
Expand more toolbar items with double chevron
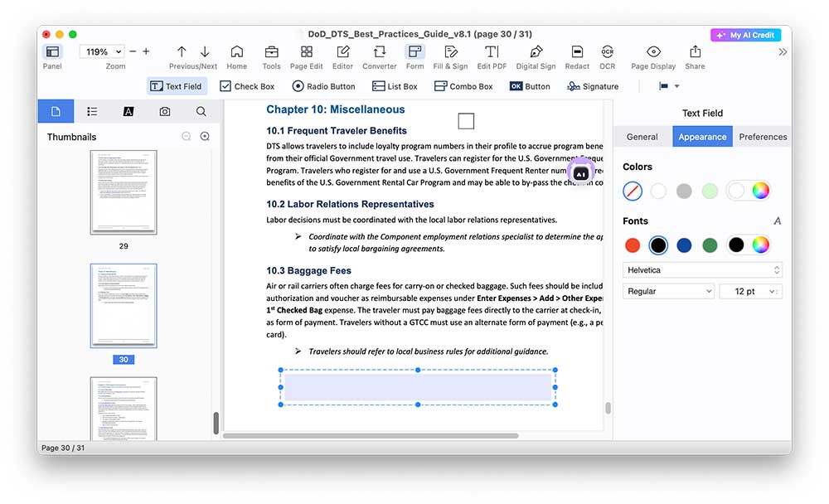coord(783,52)
